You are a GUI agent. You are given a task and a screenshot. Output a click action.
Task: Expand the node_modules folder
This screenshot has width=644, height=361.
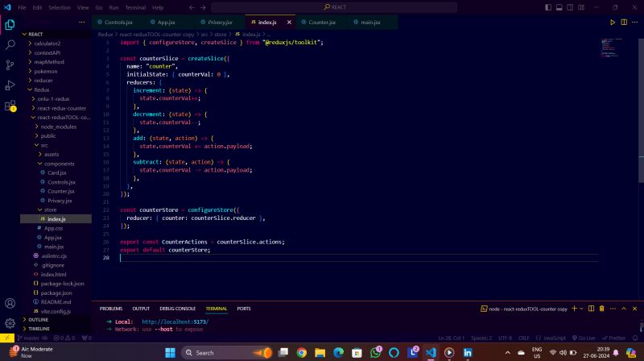(x=58, y=127)
